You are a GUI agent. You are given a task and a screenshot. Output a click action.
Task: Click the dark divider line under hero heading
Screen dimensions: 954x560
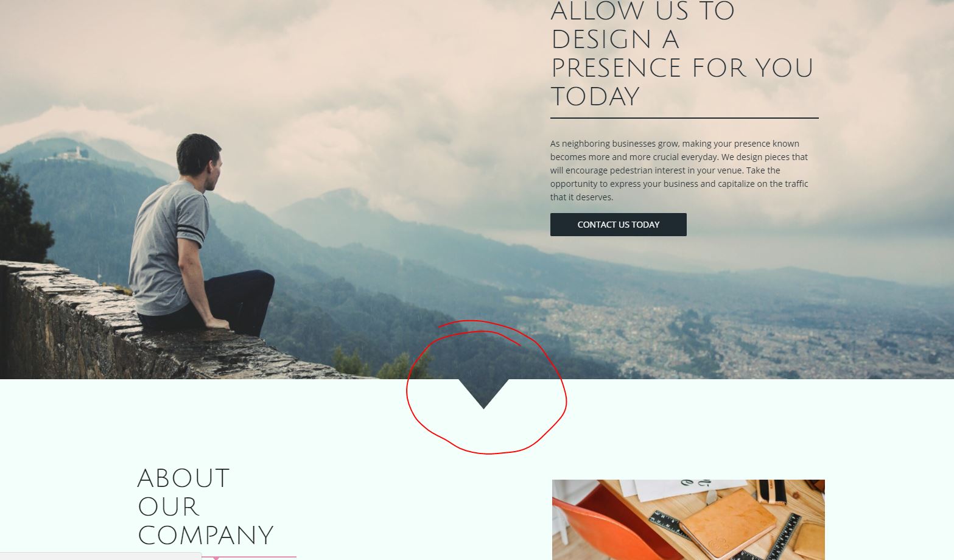tap(684, 118)
